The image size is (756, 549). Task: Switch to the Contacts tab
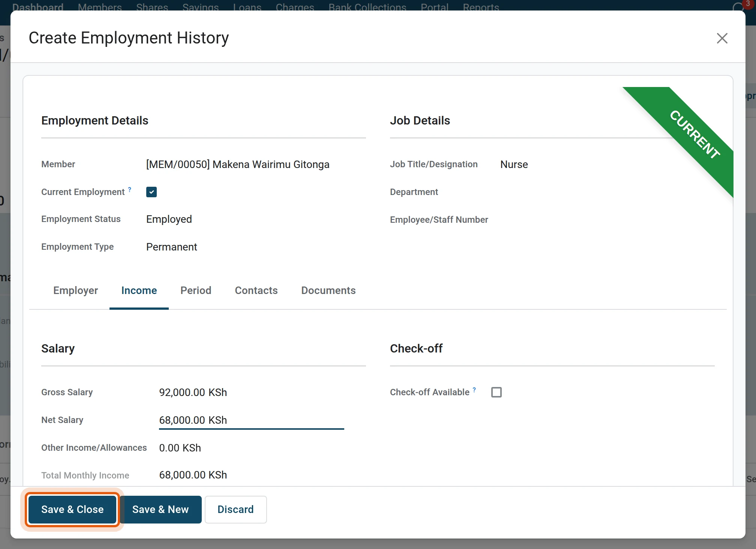pyautogui.click(x=256, y=291)
